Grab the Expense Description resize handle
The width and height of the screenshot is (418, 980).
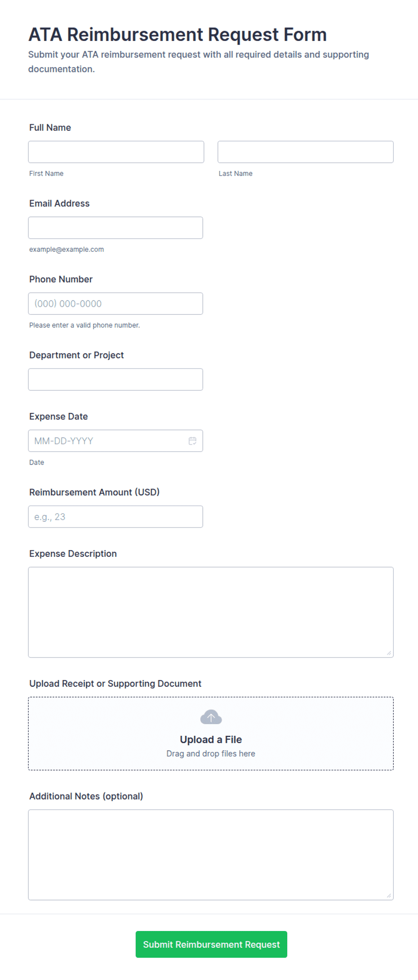point(389,653)
